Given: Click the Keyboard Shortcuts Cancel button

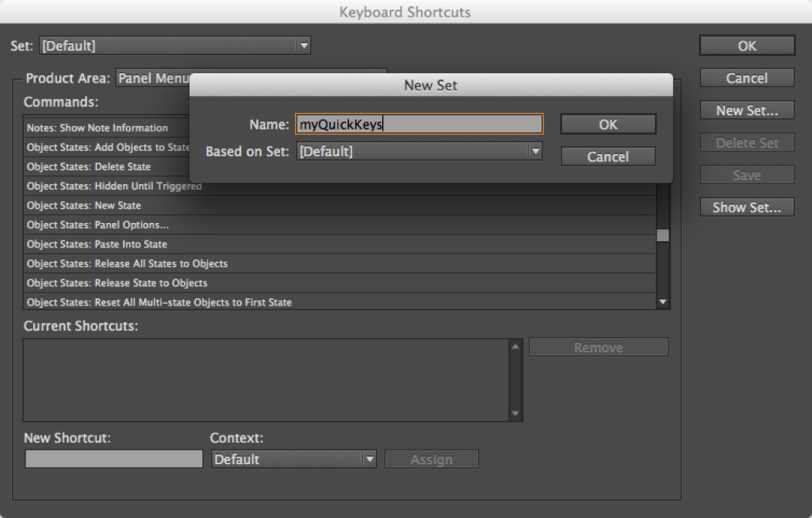Looking at the screenshot, I should (x=746, y=79).
